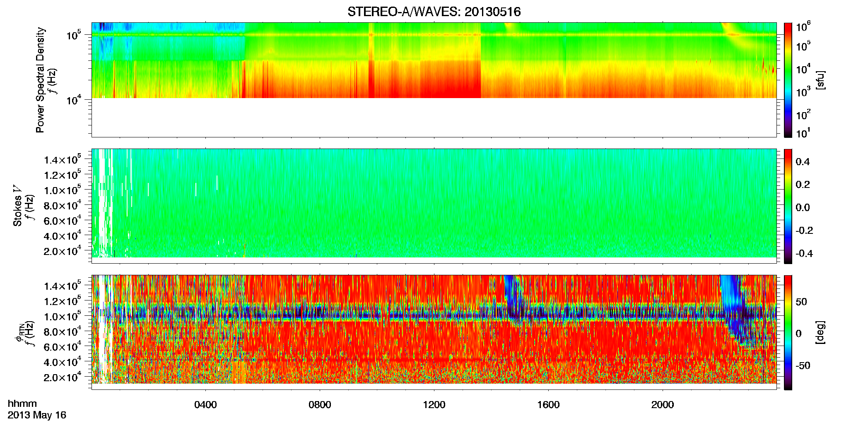The height and width of the screenshot is (447, 868).
Task: Select the "1200" time tick label
Action: [434, 405]
